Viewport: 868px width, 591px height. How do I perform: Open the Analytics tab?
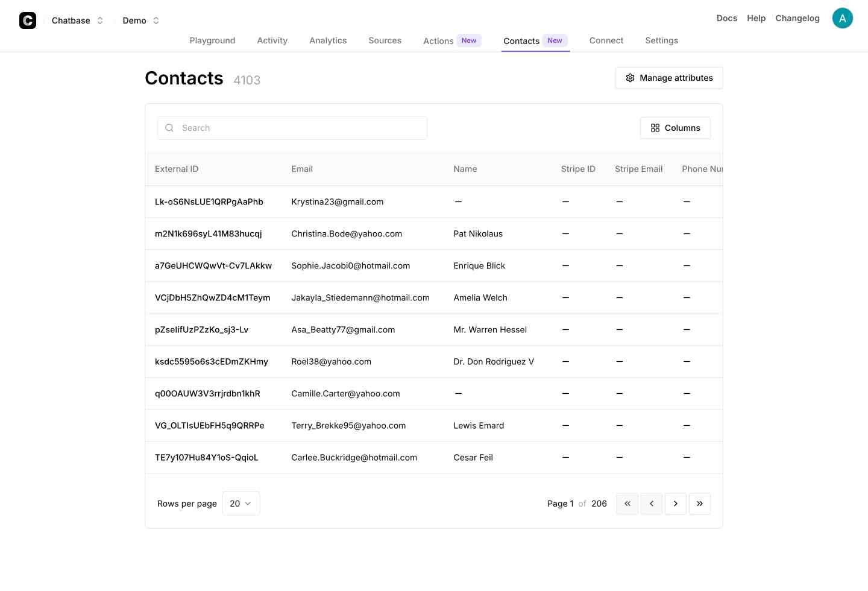coord(328,40)
